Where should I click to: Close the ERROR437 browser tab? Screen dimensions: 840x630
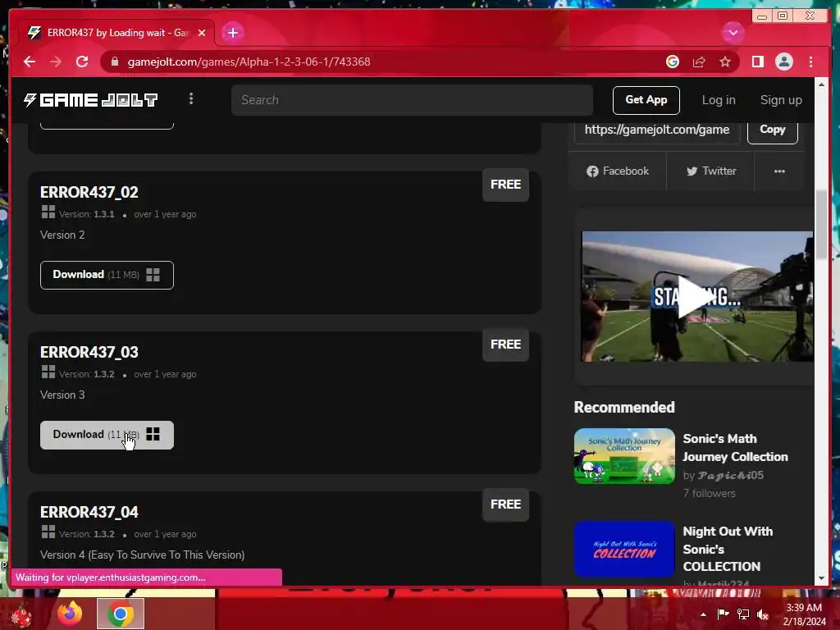click(202, 33)
